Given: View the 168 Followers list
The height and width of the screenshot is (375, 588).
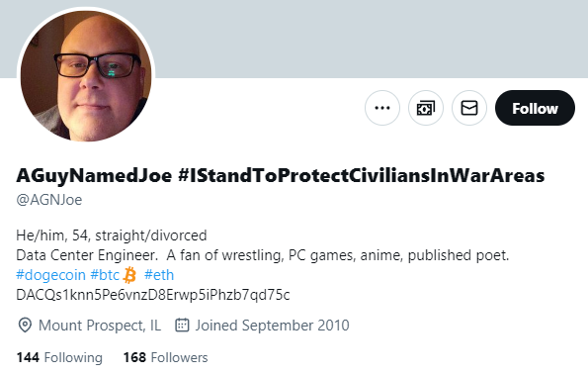Looking at the screenshot, I should tap(165, 357).
